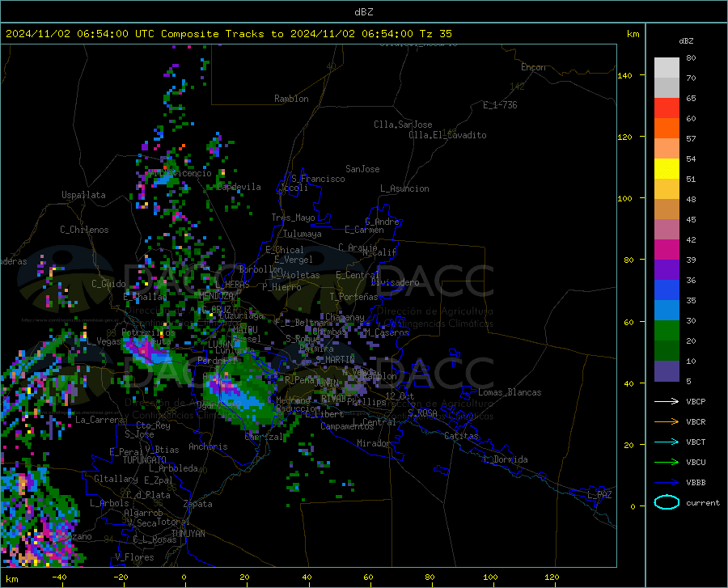The image size is (728, 588).
Task: Click the 'S_Francisco' map label
Action: click(318, 179)
